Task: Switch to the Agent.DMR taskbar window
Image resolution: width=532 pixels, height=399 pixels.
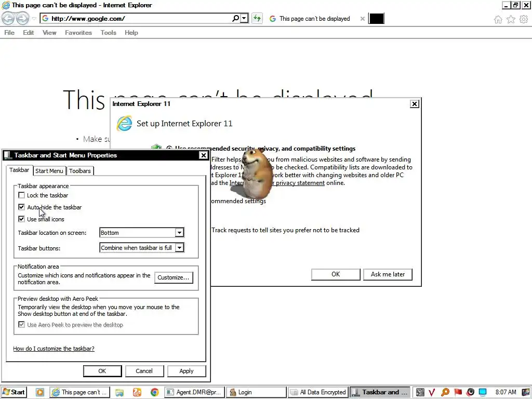Action: coord(194,392)
